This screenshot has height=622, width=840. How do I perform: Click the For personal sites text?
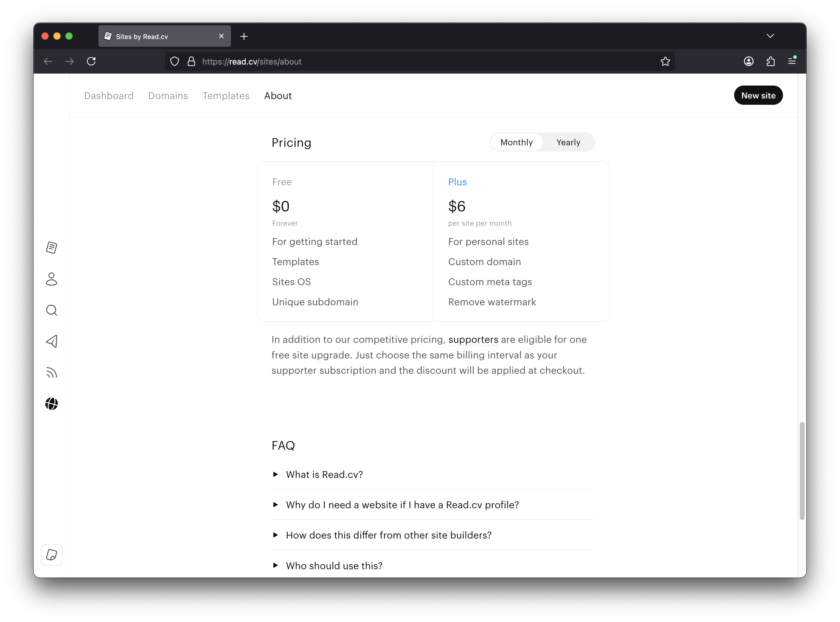pos(488,242)
